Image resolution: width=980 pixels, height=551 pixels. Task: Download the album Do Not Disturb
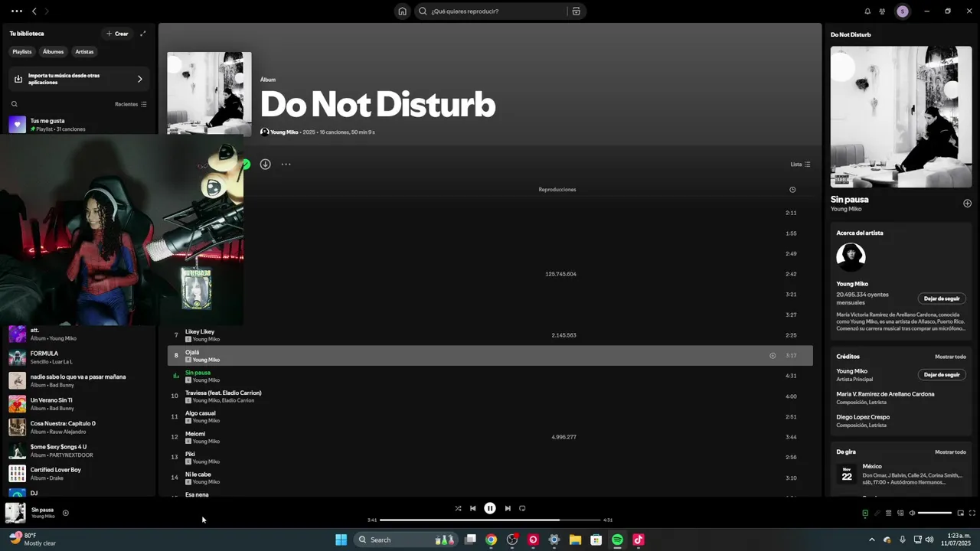pyautogui.click(x=265, y=164)
